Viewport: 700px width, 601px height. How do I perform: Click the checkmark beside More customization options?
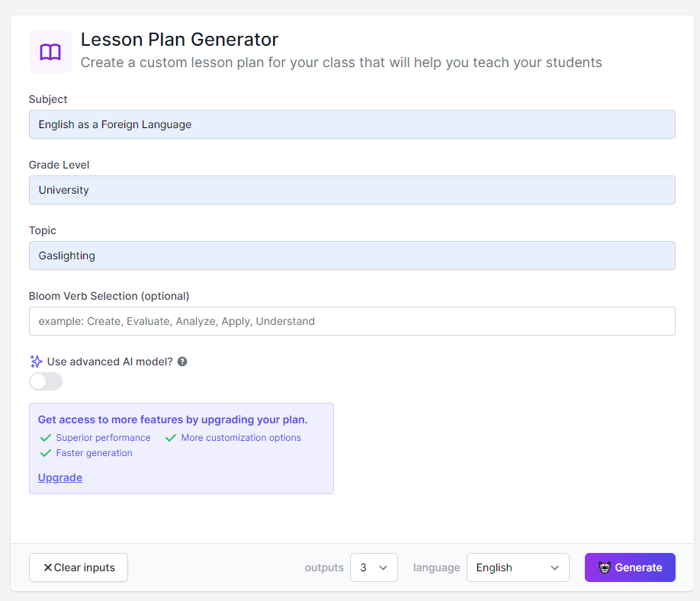(x=171, y=438)
